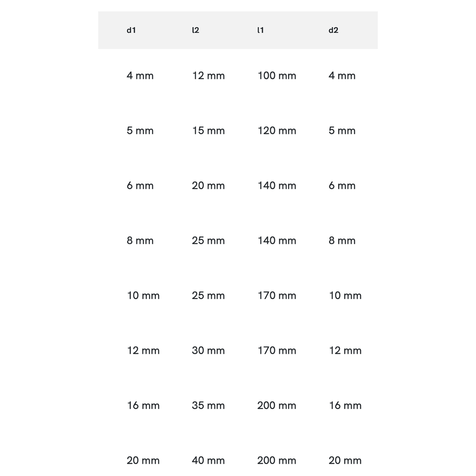The image size is (476, 476).
Task: Select the 12 mm cell in d1 column
Action: 143,351
